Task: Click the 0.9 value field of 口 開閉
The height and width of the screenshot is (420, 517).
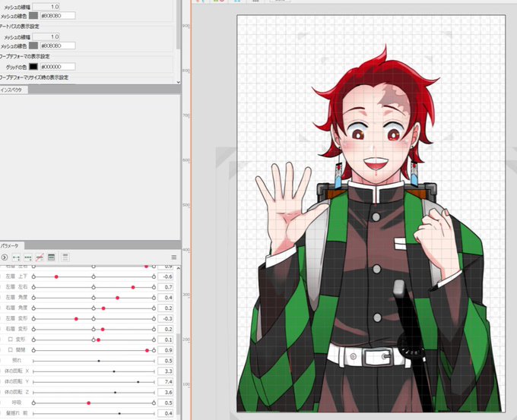Action: click(165, 350)
